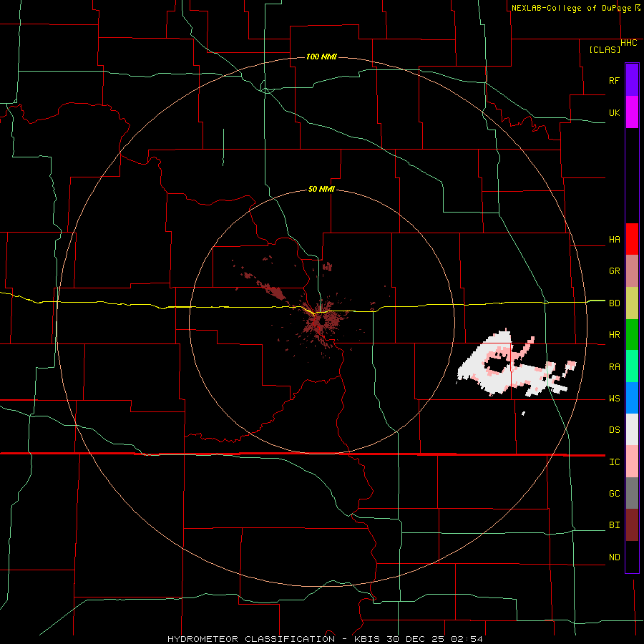
Task: Click the DS white legend swatch
Action: [632, 429]
